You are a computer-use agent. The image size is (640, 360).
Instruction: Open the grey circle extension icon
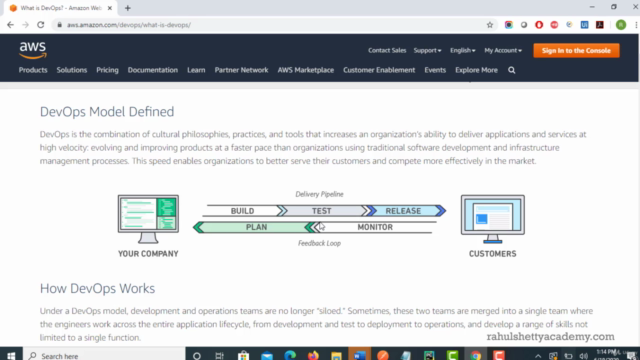pos(524,25)
